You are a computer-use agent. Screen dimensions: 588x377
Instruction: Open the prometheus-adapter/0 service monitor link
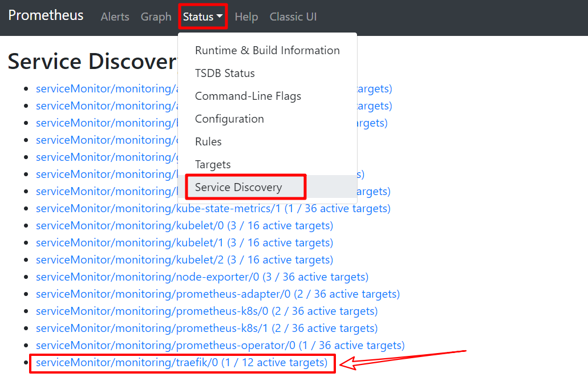[217, 294]
